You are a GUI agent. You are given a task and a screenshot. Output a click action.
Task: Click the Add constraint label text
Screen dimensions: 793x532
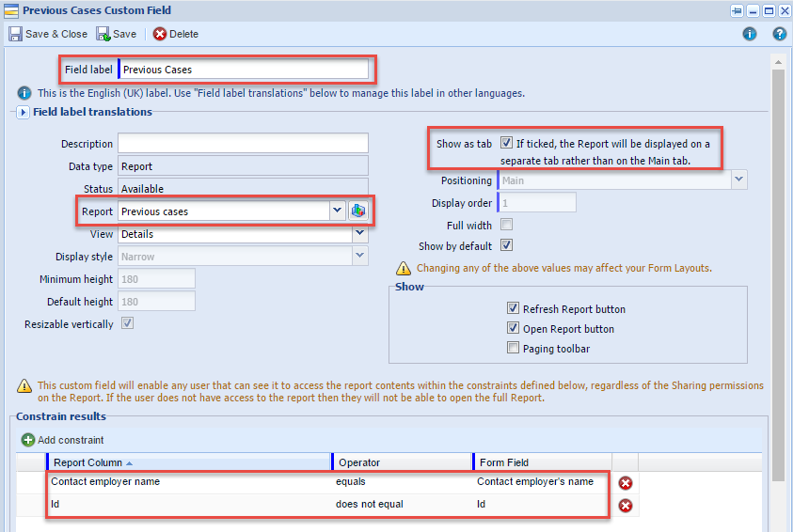(x=71, y=440)
